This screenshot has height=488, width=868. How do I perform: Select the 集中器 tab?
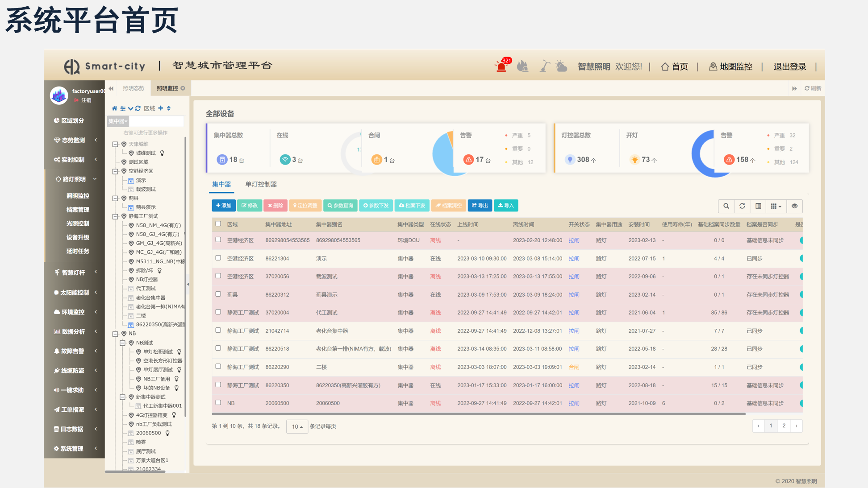[x=221, y=184]
